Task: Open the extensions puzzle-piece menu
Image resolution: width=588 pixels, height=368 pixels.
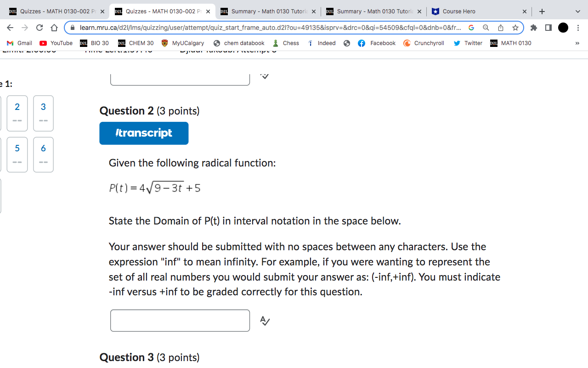Action: [534, 28]
